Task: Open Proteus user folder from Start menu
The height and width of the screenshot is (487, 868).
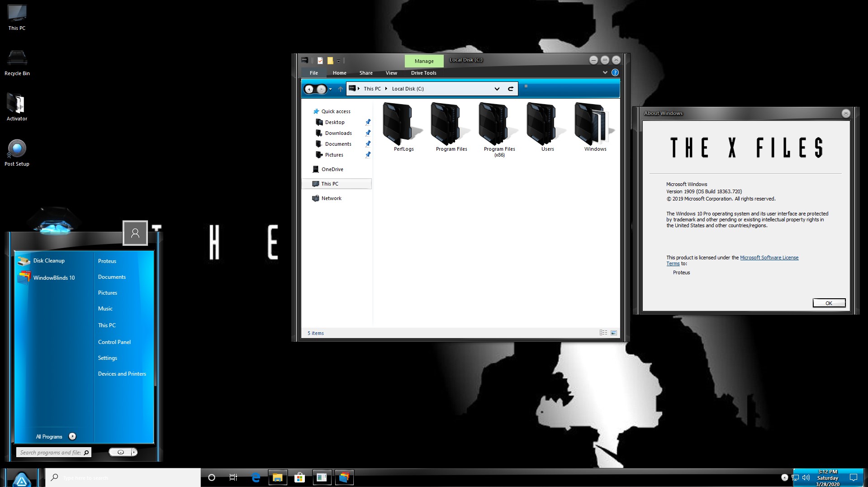Action: pos(107,261)
